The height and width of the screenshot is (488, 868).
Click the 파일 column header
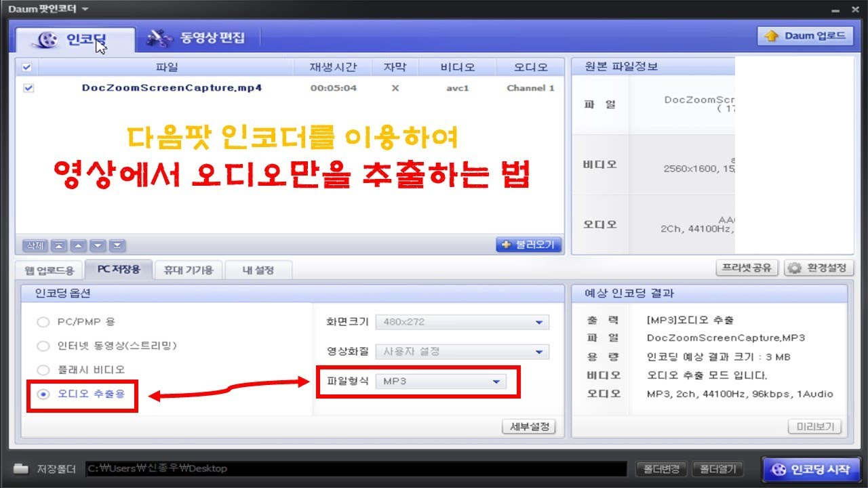[166, 68]
